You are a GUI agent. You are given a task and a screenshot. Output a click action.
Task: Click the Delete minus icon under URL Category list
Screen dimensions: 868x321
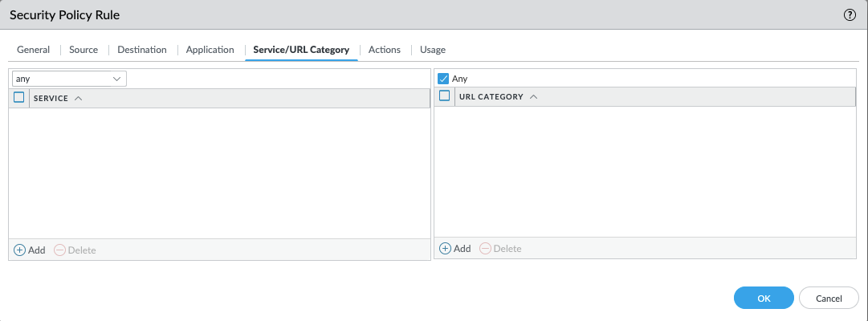point(485,249)
